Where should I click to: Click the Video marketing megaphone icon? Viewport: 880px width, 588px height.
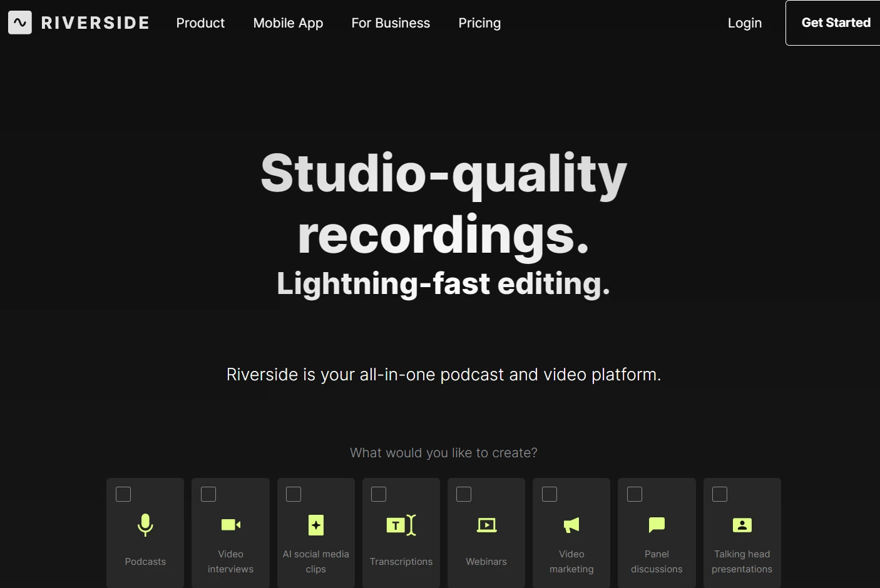(571, 525)
